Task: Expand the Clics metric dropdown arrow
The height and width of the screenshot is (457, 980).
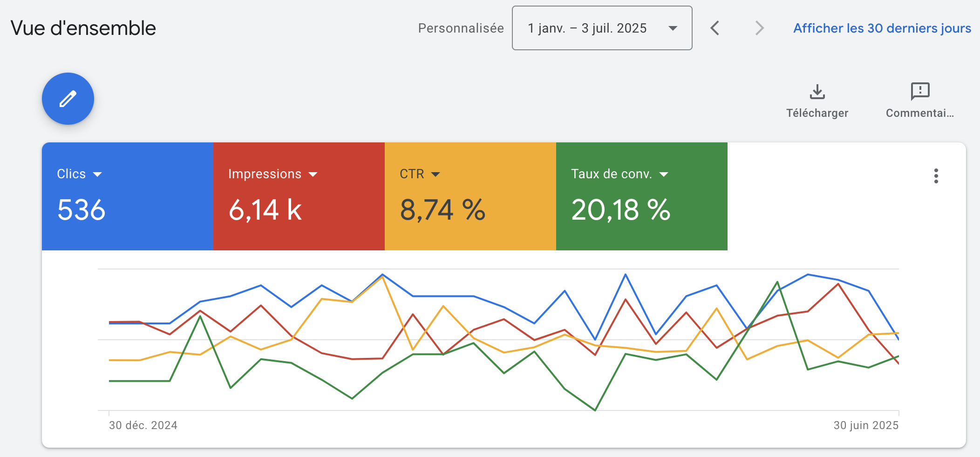Action: (x=97, y=175)
